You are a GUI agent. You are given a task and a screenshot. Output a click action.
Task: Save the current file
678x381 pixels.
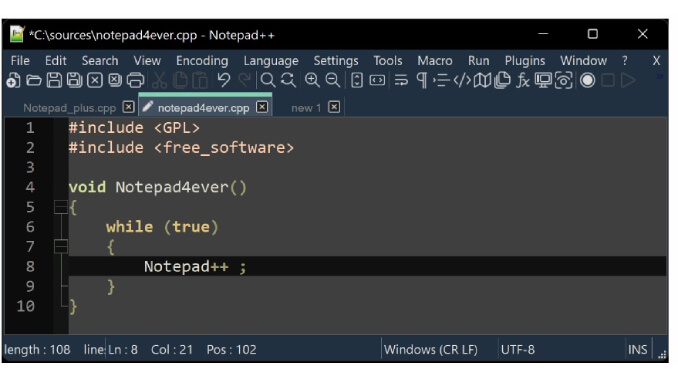(x=54, y=80)
